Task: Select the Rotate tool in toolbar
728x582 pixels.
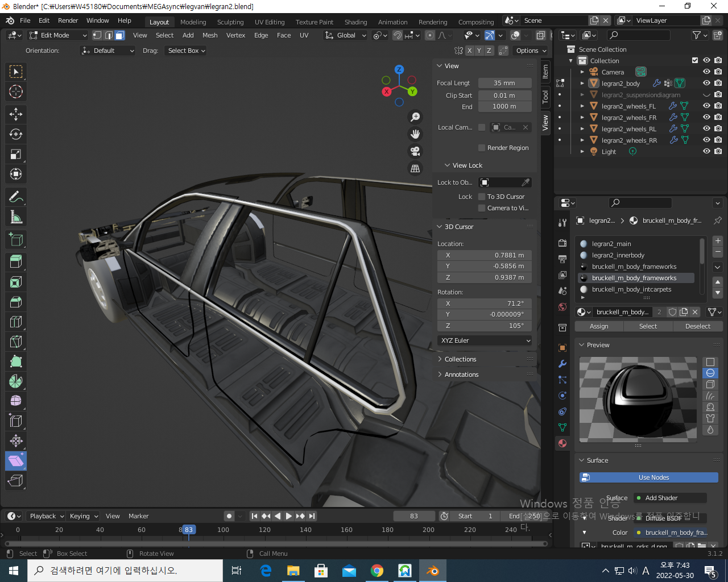Action: pos(16,134)
